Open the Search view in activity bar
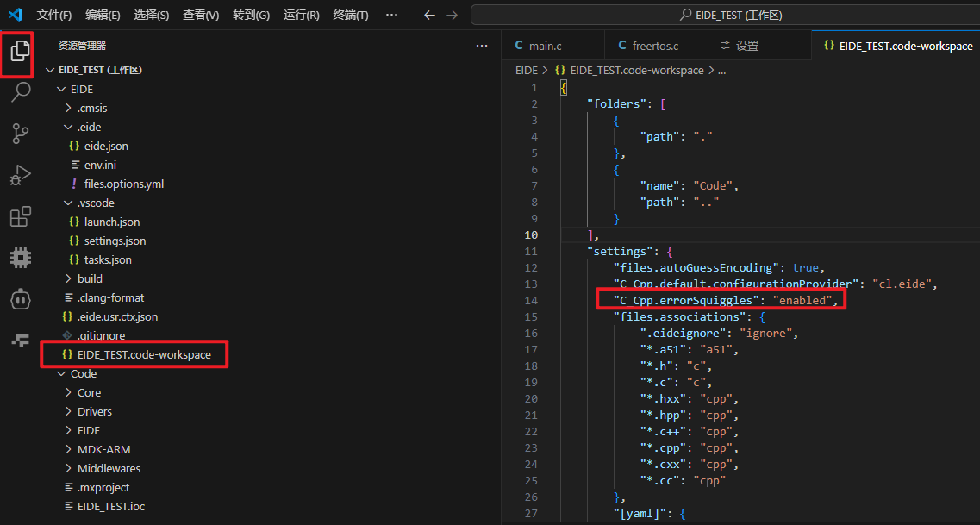Screen dimensions: 980x525 coord(20,92)
